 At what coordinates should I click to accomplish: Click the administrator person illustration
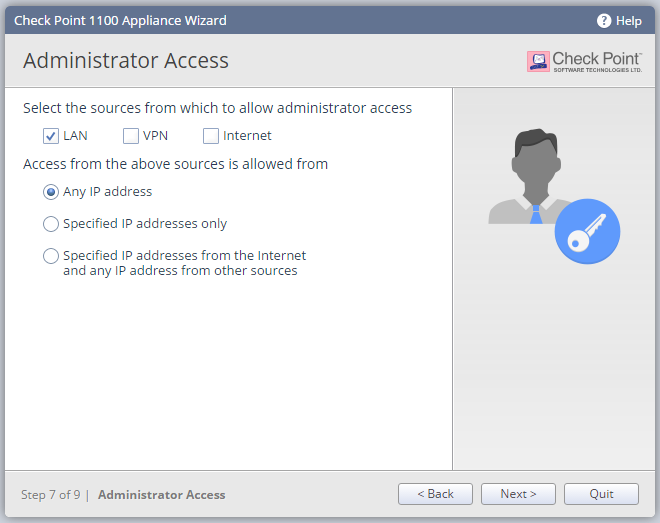click(531, 176)
